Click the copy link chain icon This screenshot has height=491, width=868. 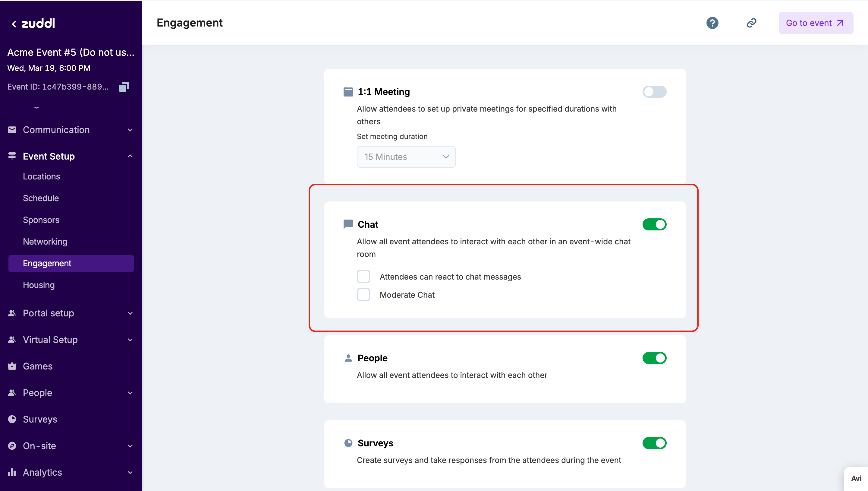coord(751,23)
